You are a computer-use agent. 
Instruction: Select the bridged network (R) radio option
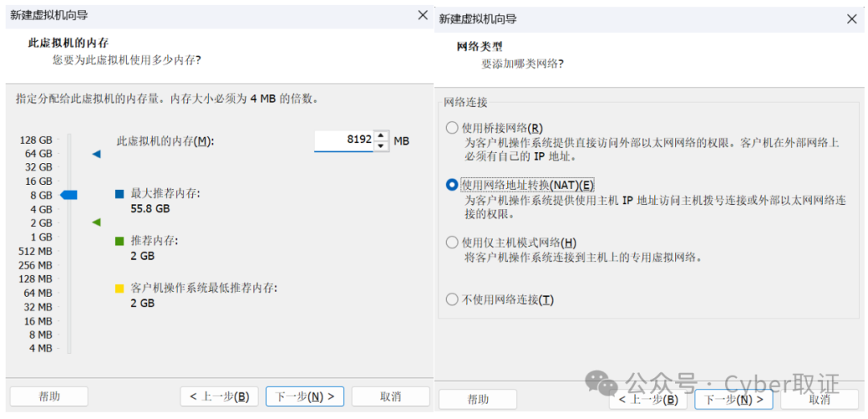[452, 128]
